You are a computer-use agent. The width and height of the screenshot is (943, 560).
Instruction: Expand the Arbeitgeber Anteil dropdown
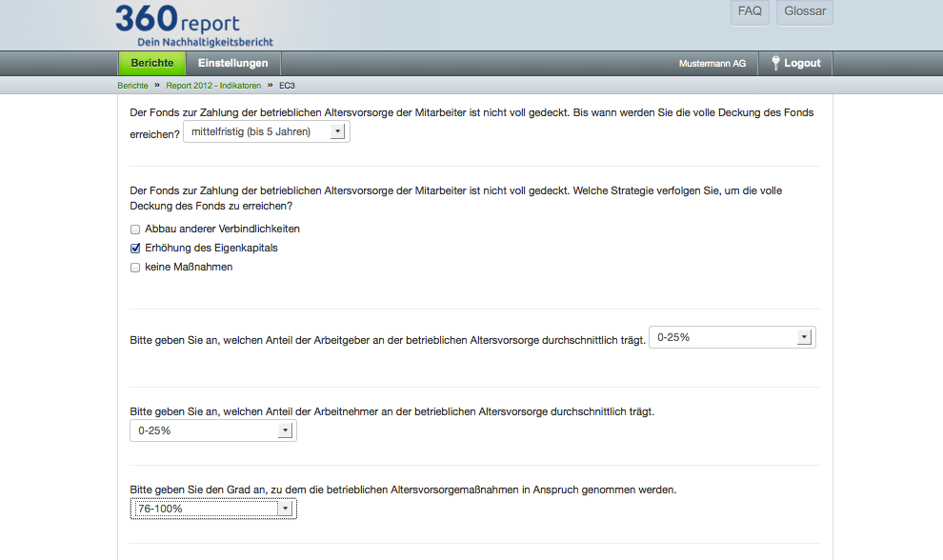pyautogui.click(x=731, y=337)
